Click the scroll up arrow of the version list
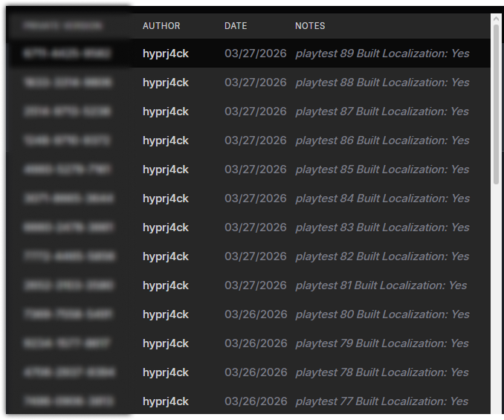The image size is (504, 420). pos(496,19)
